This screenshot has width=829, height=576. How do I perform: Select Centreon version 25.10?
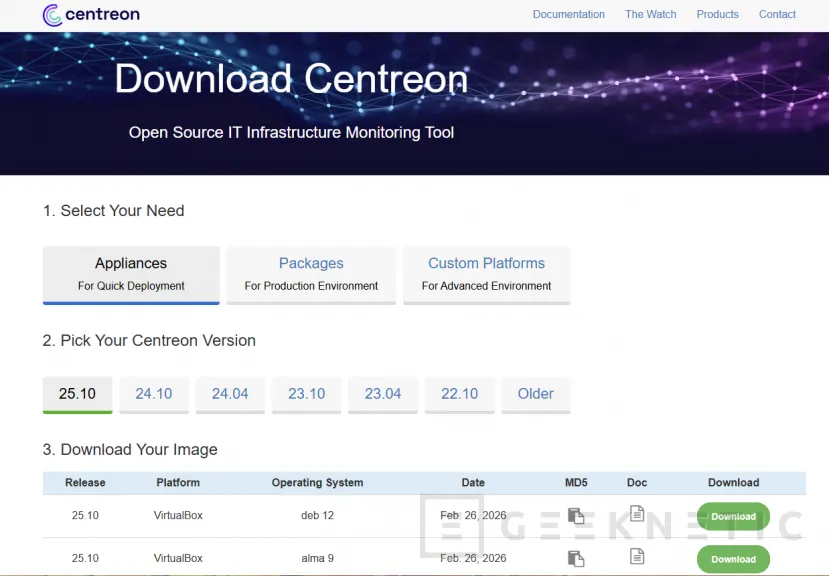click(77, 393)
